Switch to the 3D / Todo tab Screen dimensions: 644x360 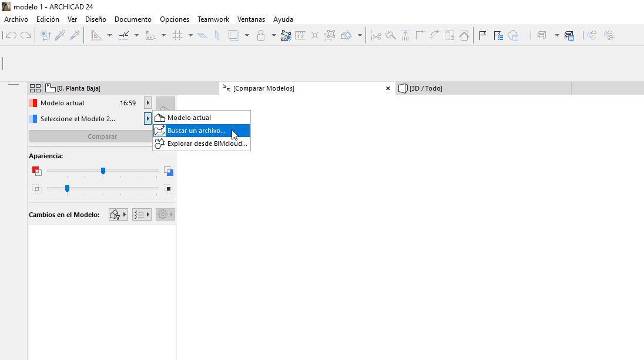pos(425,88)
